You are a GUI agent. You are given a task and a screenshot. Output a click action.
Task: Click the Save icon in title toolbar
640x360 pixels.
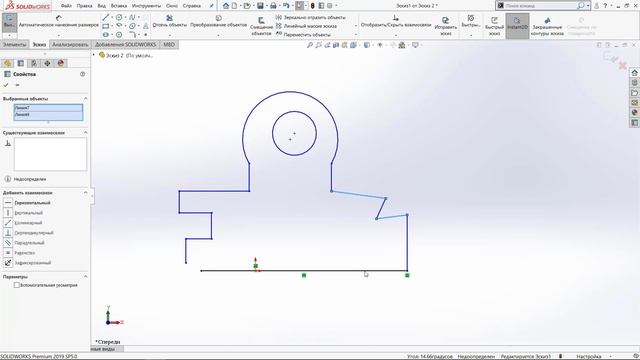tap(260, 6)
